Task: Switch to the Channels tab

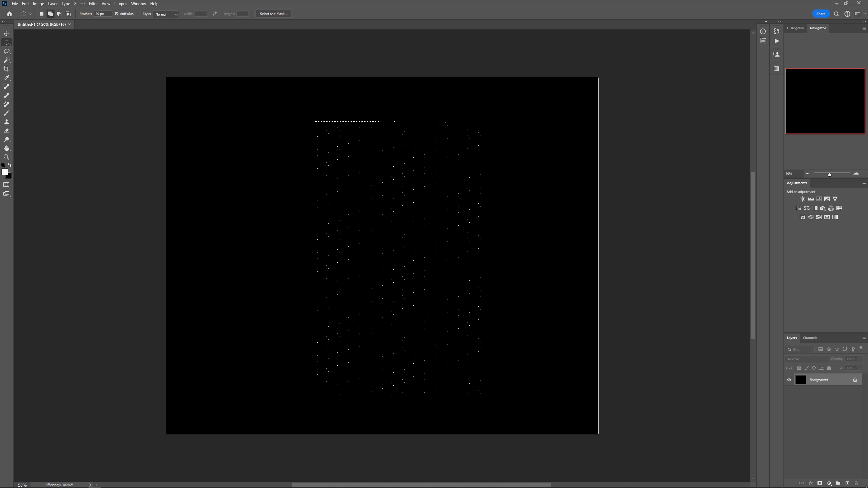Action: tap(810, 338)
